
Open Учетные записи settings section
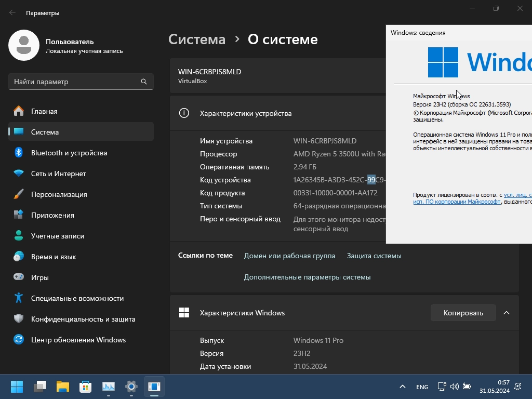pyautogui.click(x=57, y=236)
